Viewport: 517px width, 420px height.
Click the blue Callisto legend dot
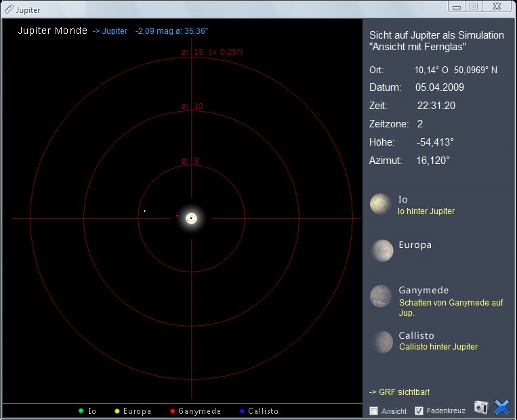click(242, 411)
